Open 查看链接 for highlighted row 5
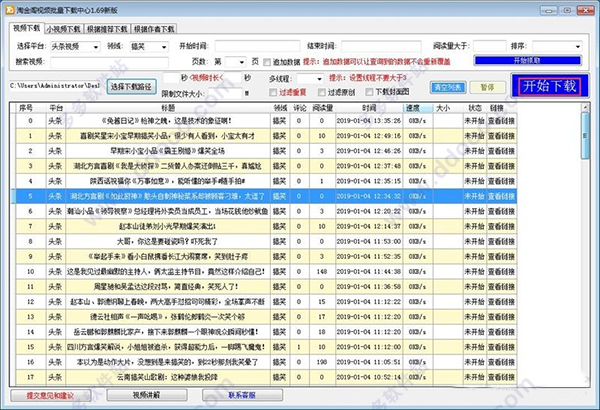Screen dimensions: 600x410 (501, 196)
